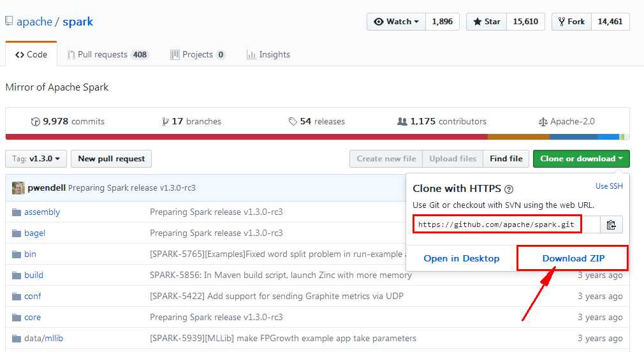Click the copy URL clipboard icon

point(611,224)
